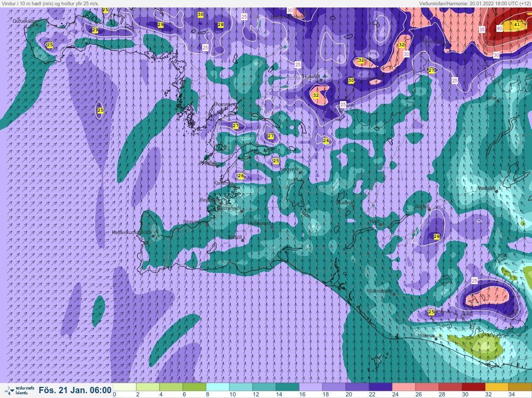Select the 4–6 m/s green legend swatch

click(x=171, y=387)
